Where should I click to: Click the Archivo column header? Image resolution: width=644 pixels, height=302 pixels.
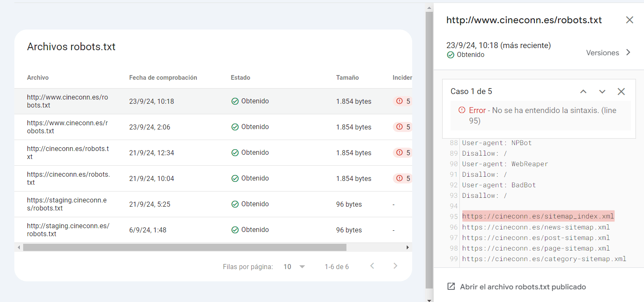click(x=38, y=78)
